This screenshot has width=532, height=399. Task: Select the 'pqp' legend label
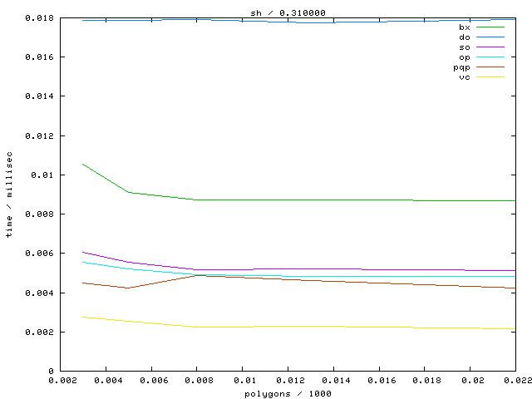click(461, 67)
